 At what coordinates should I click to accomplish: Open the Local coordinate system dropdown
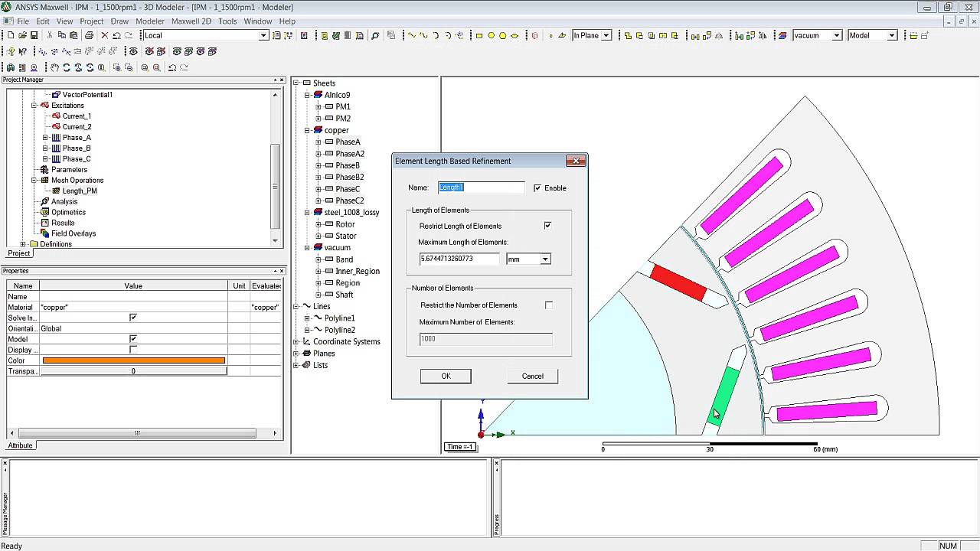coord(263,35)
